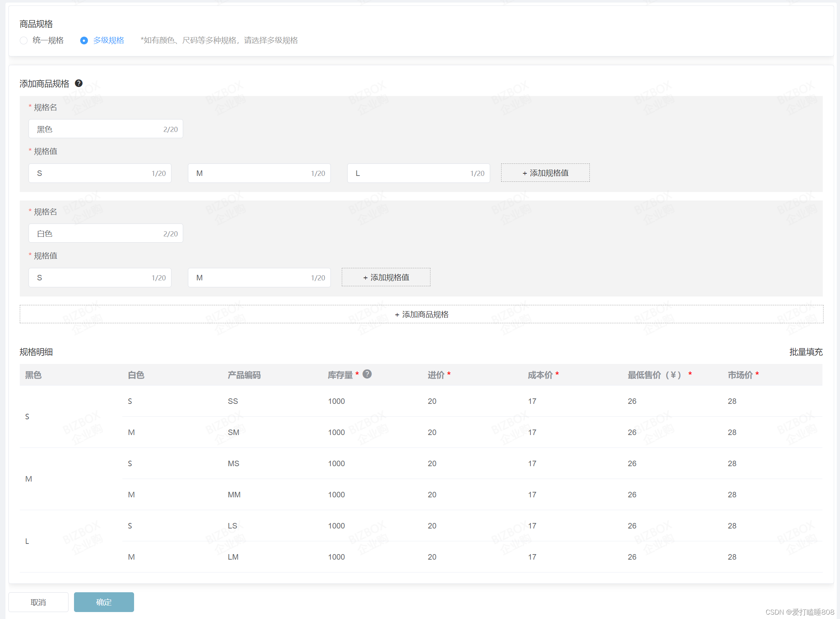Viewport: 840px width, 619px height.
Task: Click the 确定 confirm button
Action: 104,602
